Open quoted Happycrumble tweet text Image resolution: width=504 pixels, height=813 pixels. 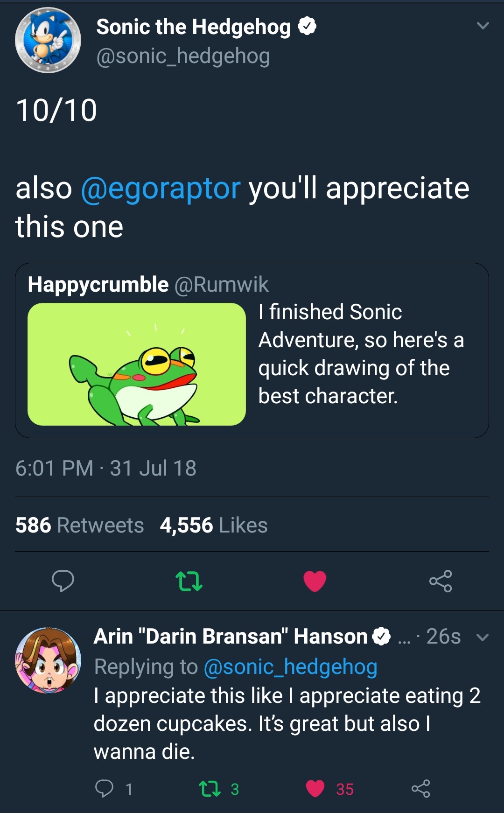pos(361,354)
